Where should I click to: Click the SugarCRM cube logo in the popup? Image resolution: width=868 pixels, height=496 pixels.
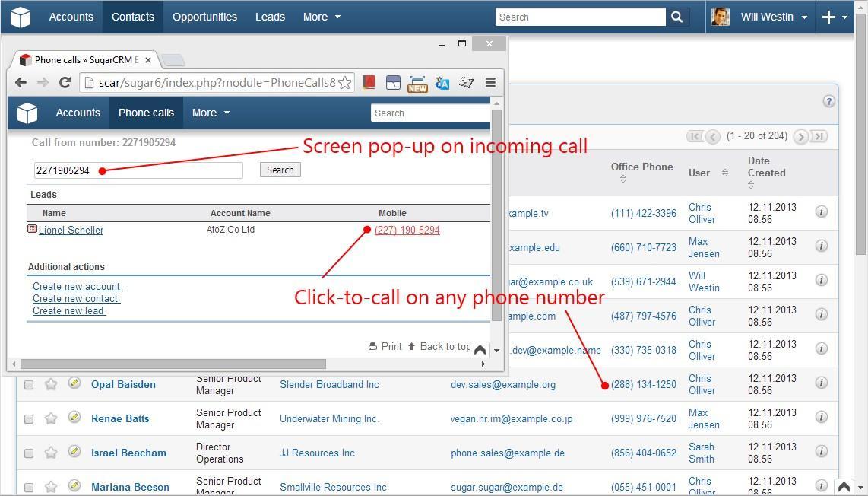27,113
